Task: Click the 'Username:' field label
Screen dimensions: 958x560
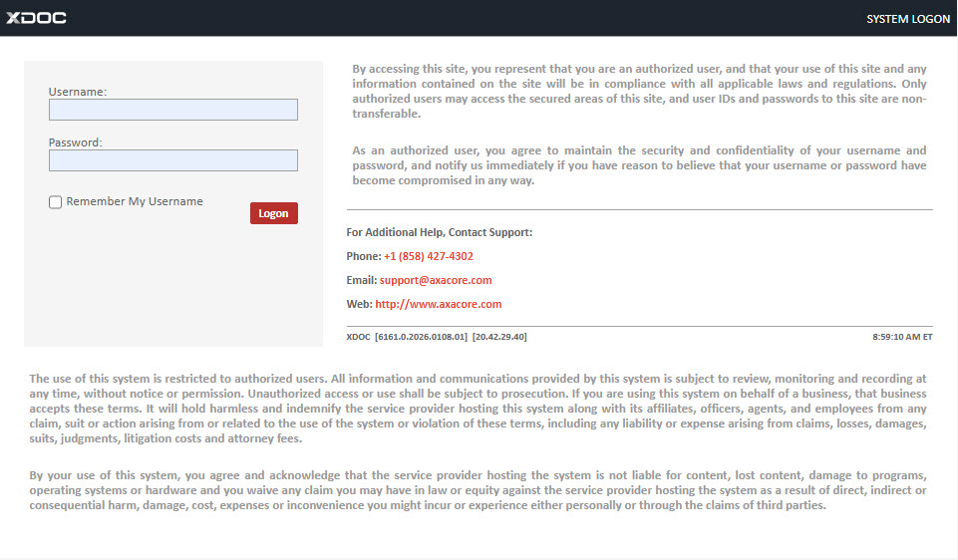Action: (78, 92)
